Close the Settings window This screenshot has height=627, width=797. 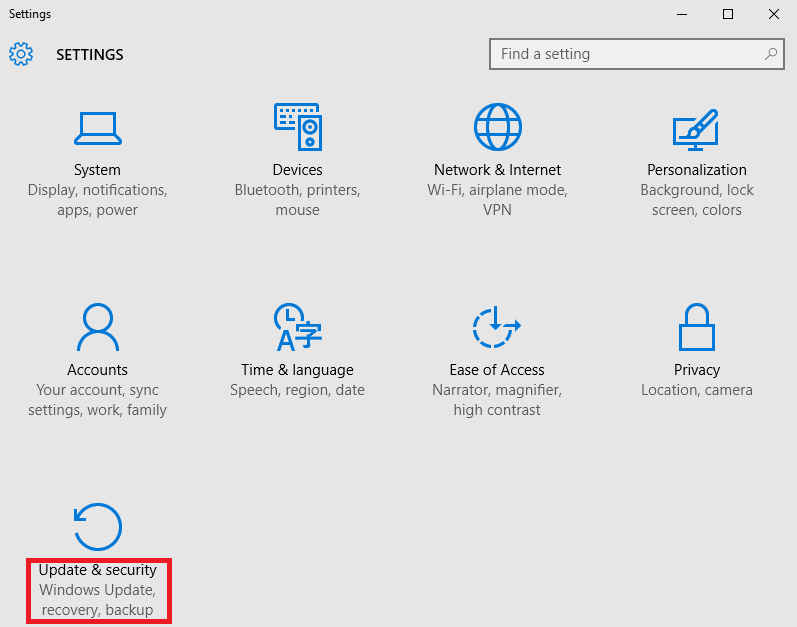pyautogui.click(x=773, y=14)
